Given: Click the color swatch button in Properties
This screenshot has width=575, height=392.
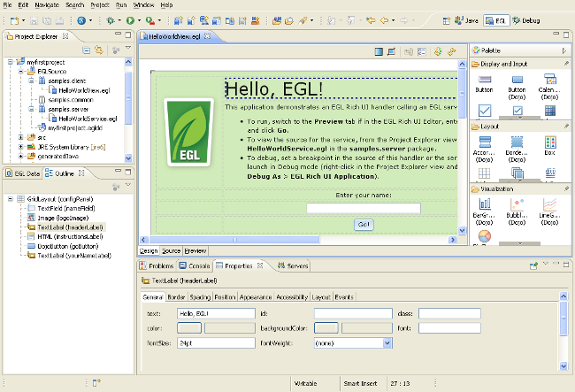Looking at the screenshot, I should pyautogui.click(x=189, y=327).
